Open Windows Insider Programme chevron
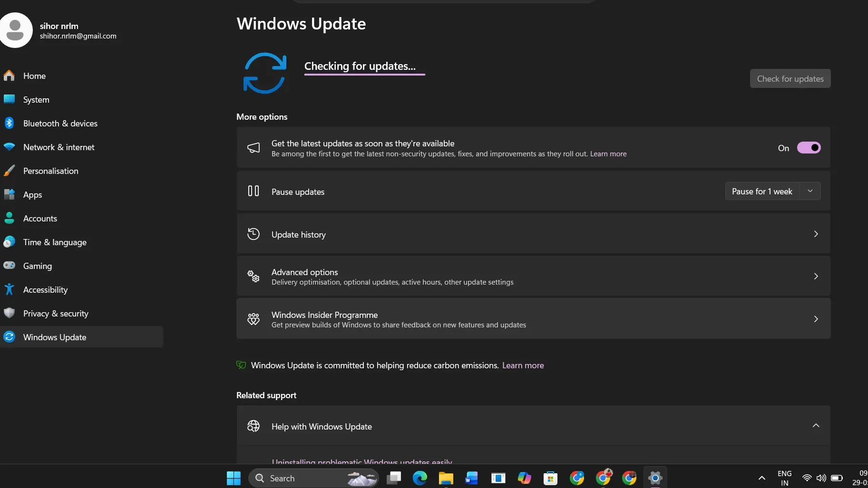Screen dimensions: 868x488 pos(816,319)
